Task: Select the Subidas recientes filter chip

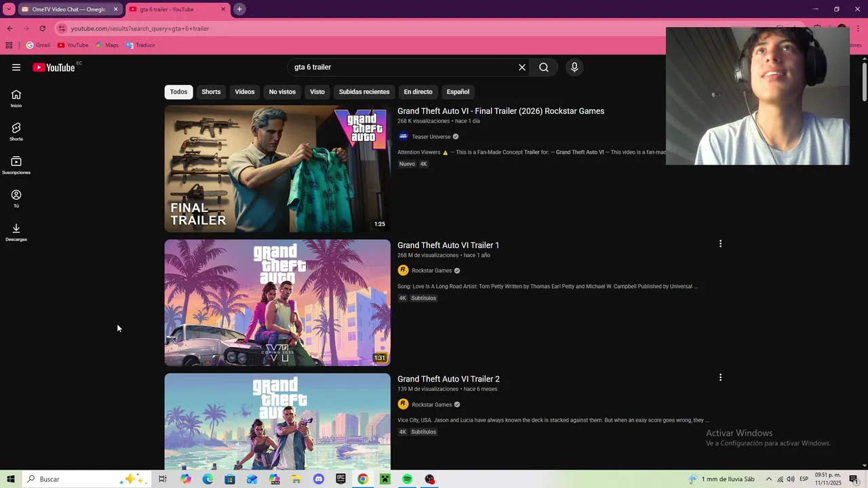Action: click(364, 91)
